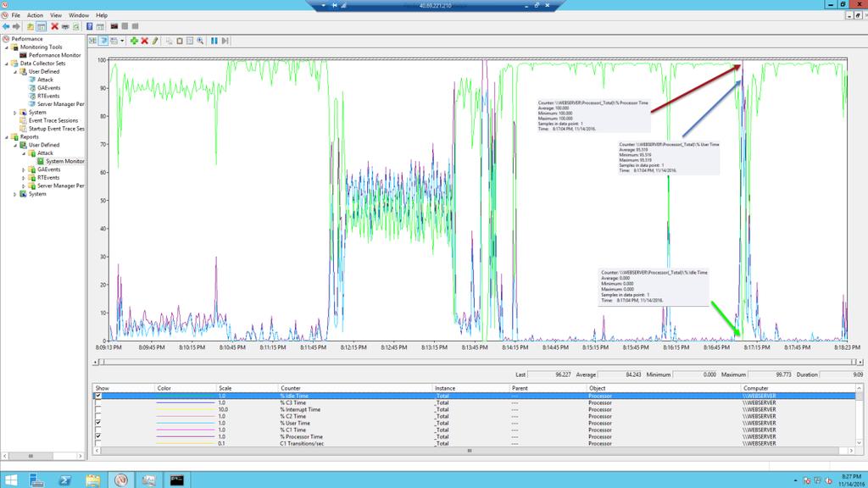Click the counter list horizontal scrollbar

474,451
